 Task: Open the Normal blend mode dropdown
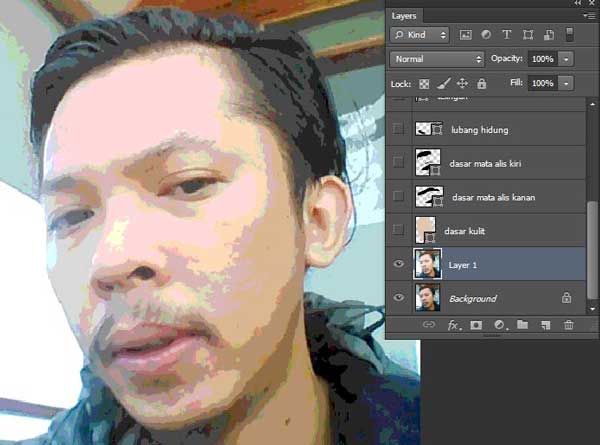[x=437, y=59]
